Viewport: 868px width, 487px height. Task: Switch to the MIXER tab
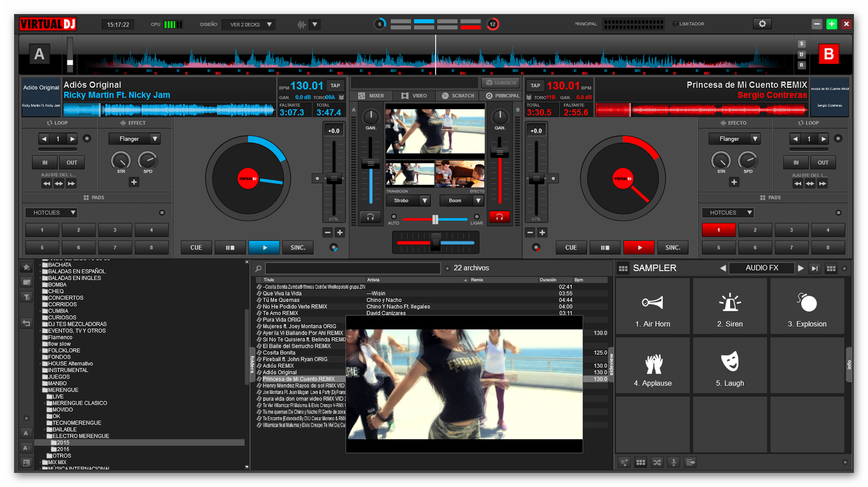[371, 95]
